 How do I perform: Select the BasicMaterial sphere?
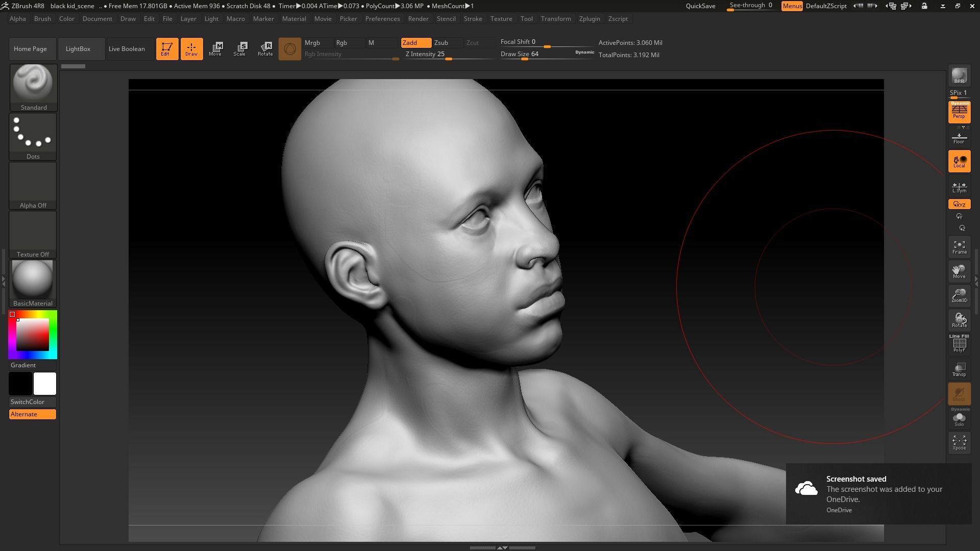click(32, 279)
